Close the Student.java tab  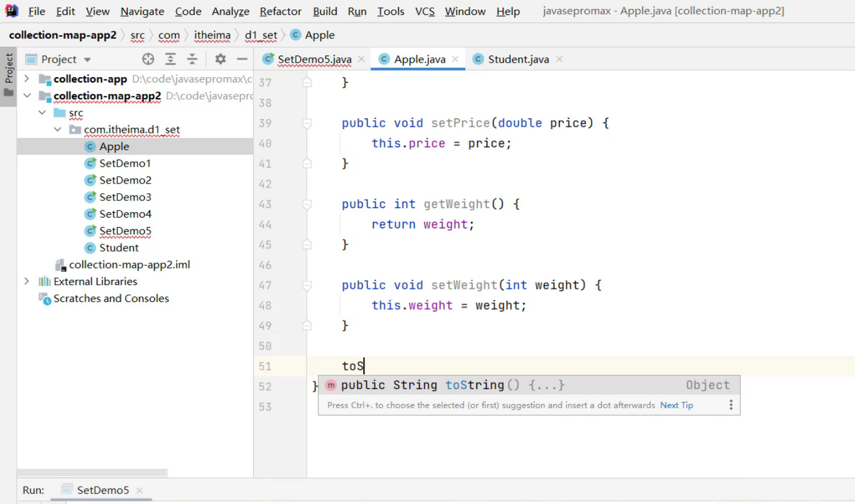pyautogui.click(x=559, y=59)
